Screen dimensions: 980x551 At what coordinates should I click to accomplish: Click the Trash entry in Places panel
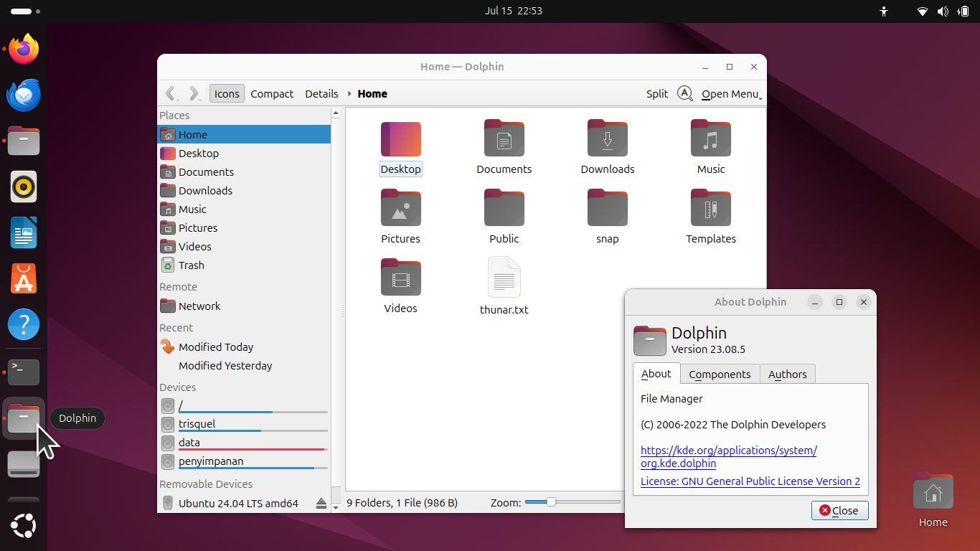pyautogui.click(x=189, y=265)
